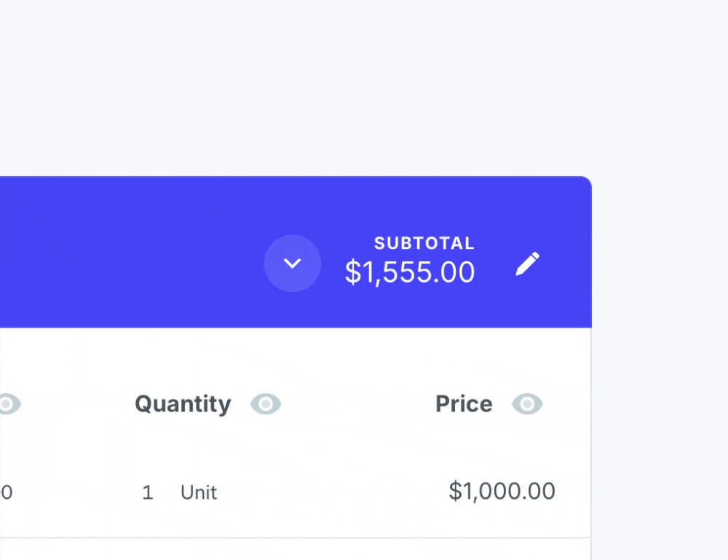Click the gray page background above the card

click(291, 87)
